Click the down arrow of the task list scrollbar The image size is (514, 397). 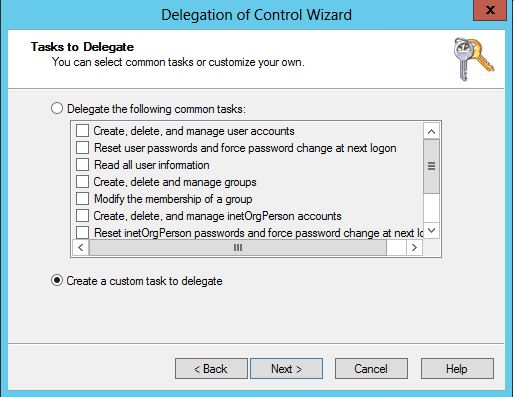coord(431,230)
